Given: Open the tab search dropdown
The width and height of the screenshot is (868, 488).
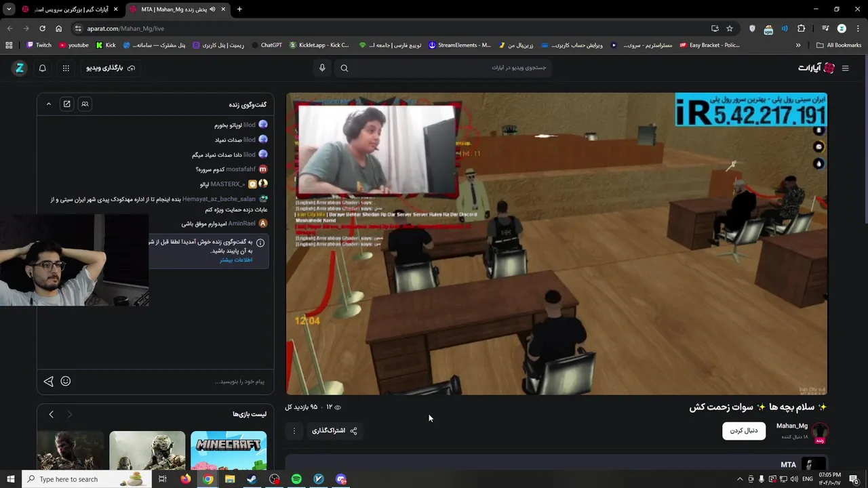Looking at the screenshot, I should pos(9,9).
